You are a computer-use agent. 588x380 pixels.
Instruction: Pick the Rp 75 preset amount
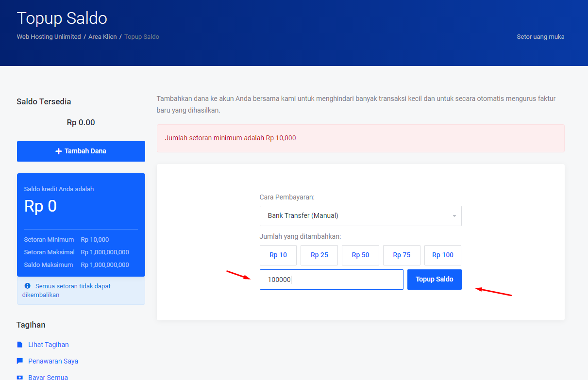pos(402,255)
